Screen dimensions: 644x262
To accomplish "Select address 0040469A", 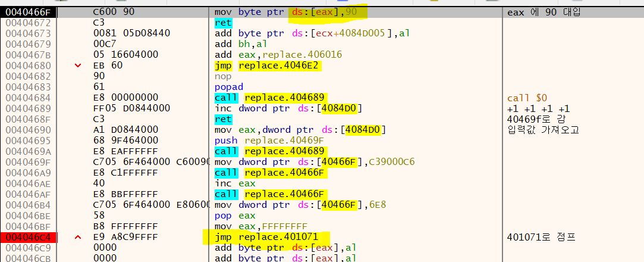I will point(29,151).
